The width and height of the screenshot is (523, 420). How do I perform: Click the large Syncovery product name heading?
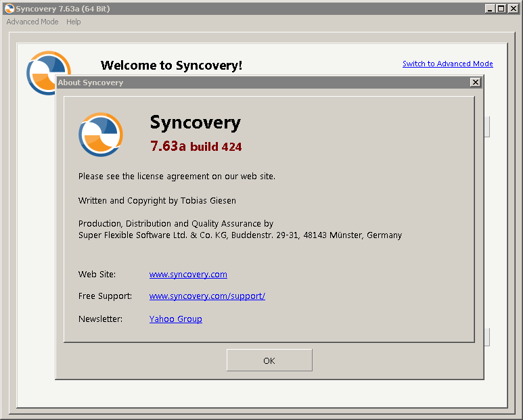[195, 122]
